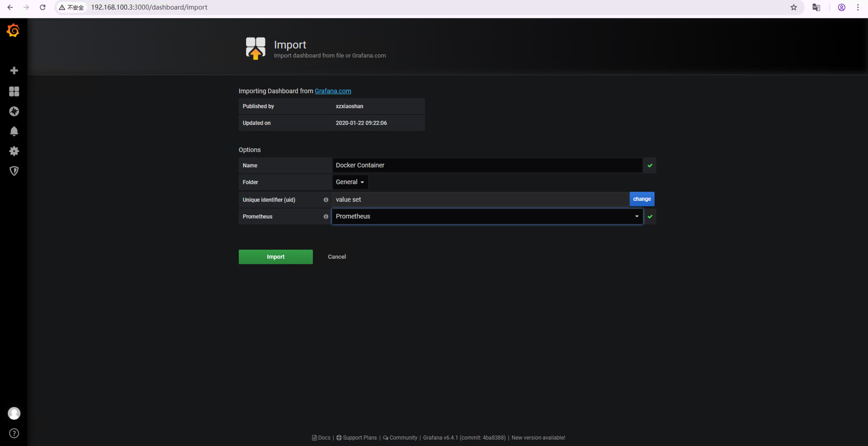Viewport: 868px width, 446px height.
Task: Bookmark this page with the star icon
Action: (794, 7)
